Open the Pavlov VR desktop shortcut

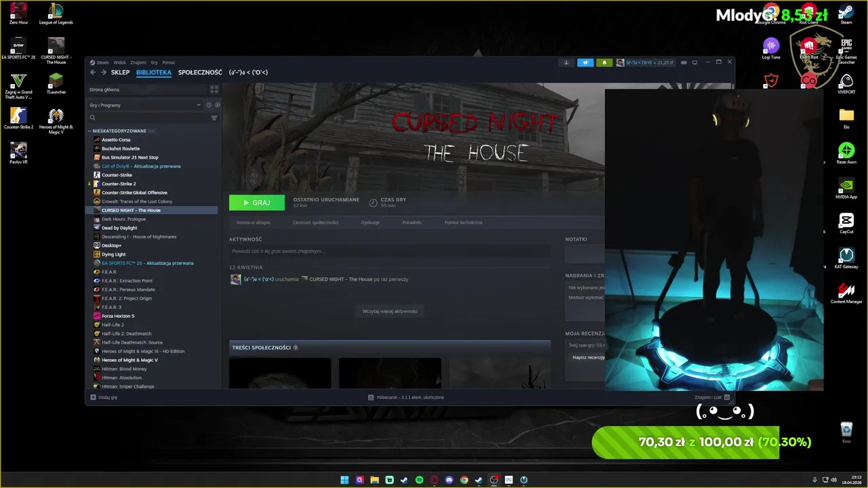tap(18, 154)
